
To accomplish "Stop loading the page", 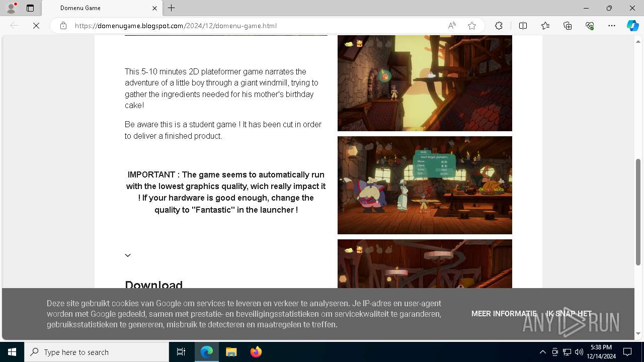I will (36, 26).
